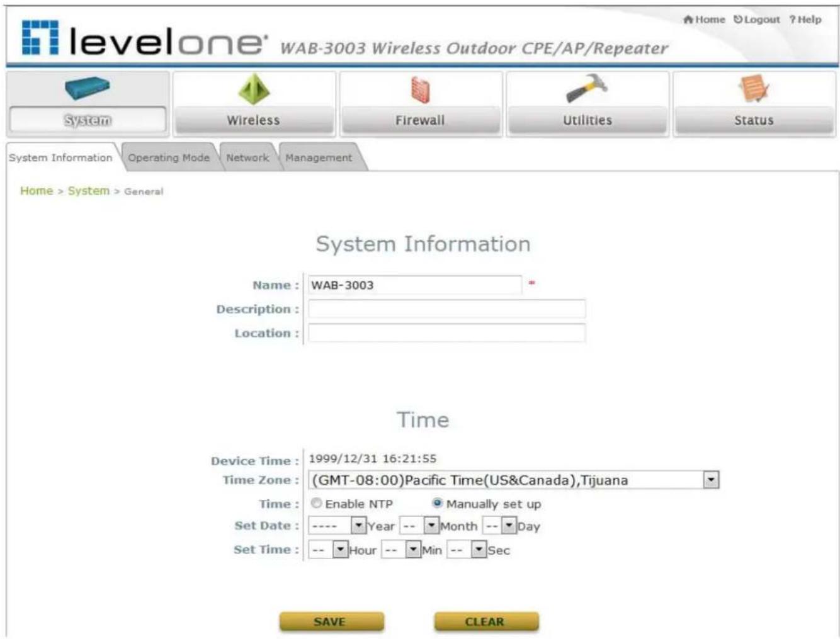
Task: Click the orange notepad Status icon
Action: point(754,89)
